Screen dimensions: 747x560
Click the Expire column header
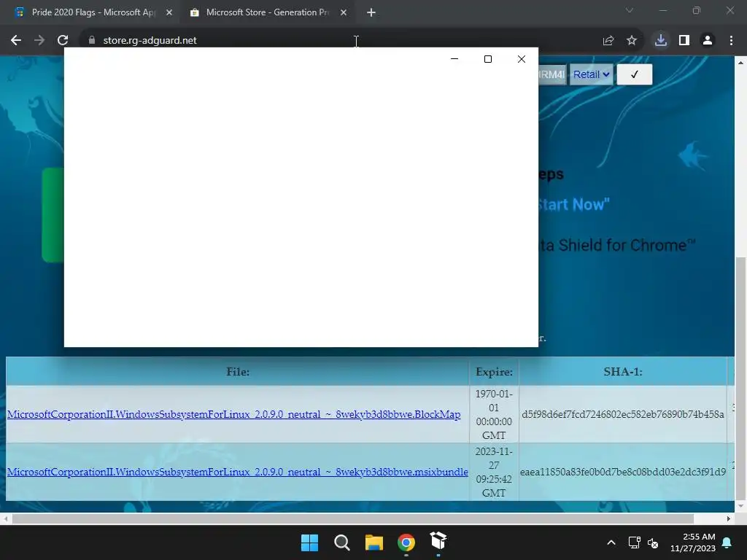(x=494, y=371)
